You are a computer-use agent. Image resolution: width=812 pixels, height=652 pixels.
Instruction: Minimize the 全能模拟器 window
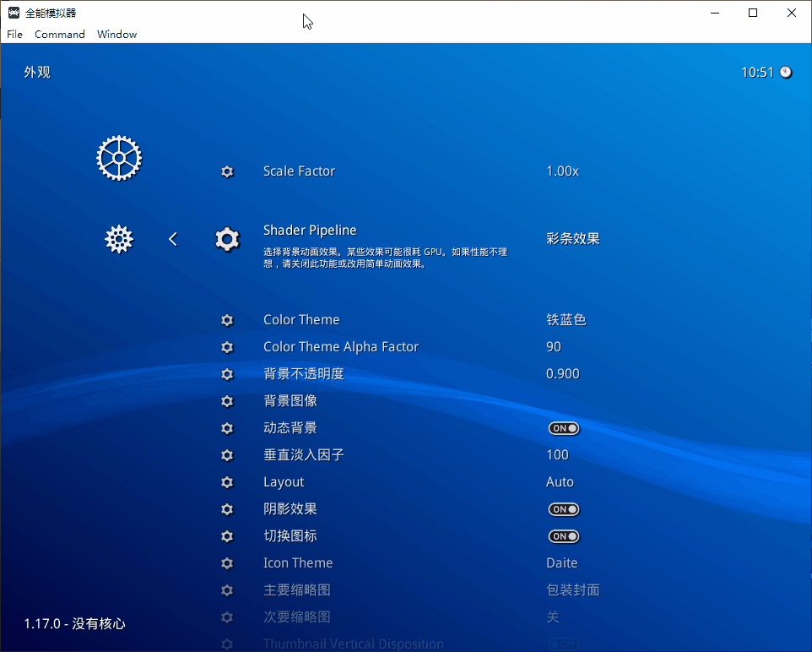click(x=715, y=13)
